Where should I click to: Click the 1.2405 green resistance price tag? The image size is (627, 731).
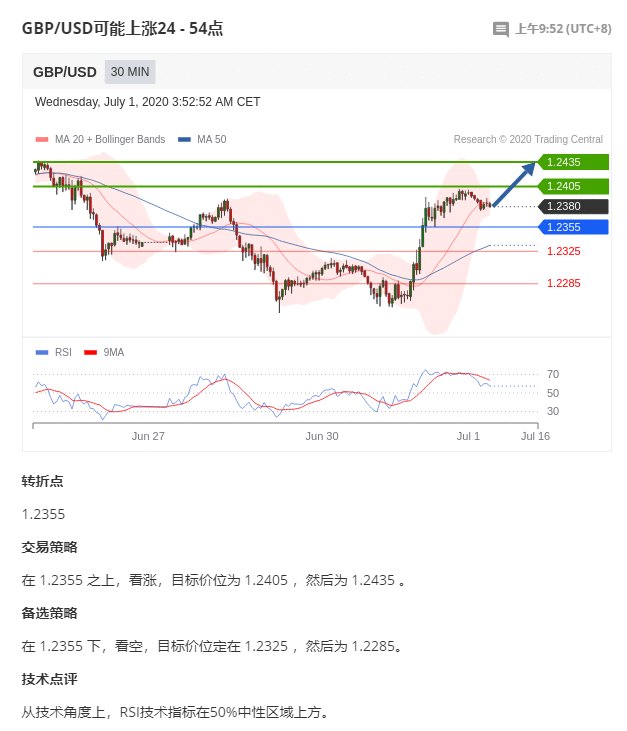(x=573, y=186)
